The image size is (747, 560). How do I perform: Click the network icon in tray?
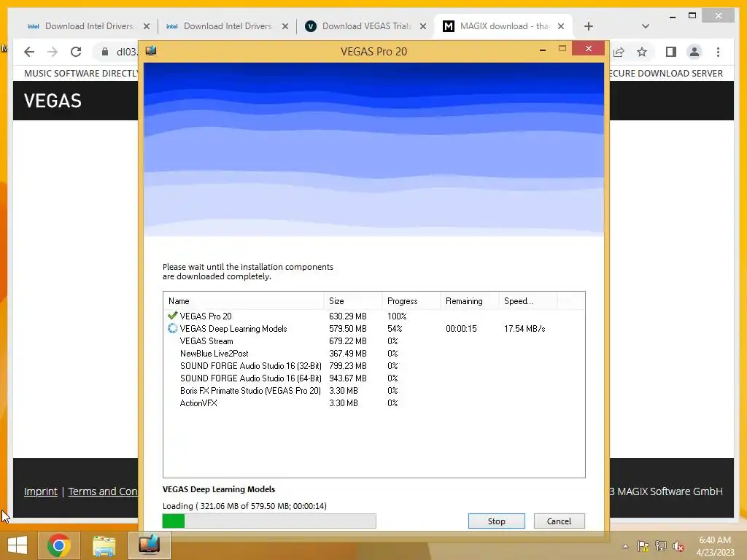(661, 546)
